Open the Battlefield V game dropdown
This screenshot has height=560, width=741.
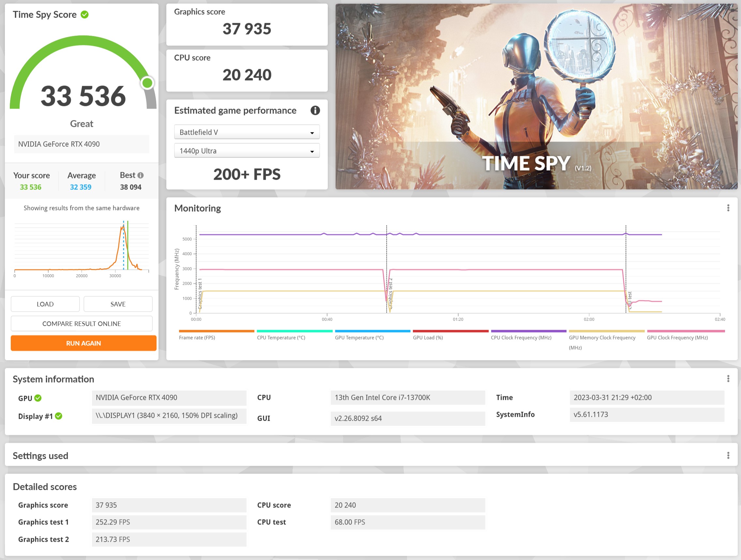247,132
